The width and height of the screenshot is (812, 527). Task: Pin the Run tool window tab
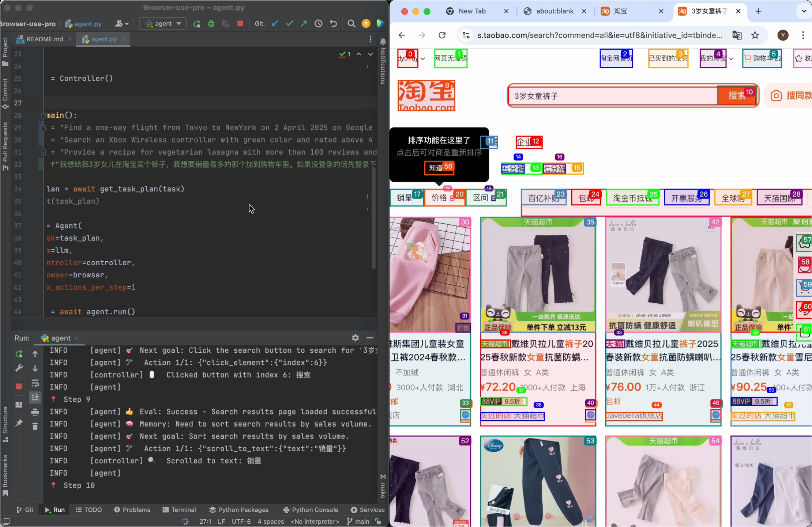click(19, 423)
